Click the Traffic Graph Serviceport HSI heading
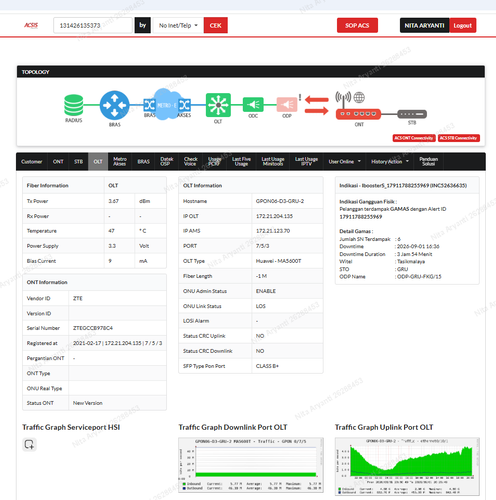The height and width of the screenshot is (500, 496). 71,427
